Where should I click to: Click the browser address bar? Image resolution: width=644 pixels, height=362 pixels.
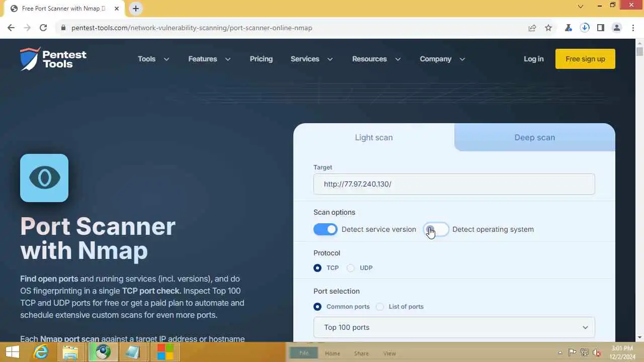click(292, 28)
